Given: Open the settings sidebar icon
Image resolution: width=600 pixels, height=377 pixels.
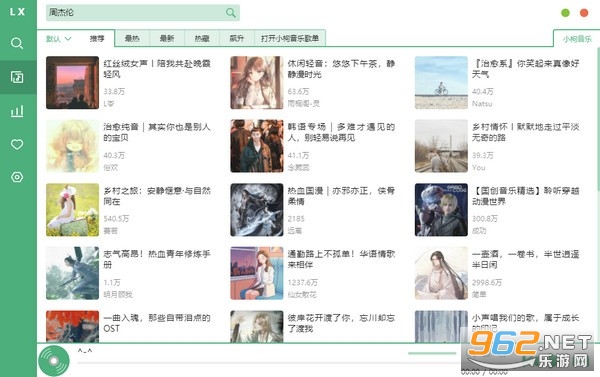Looking at the screenshot, I should 17,177.
